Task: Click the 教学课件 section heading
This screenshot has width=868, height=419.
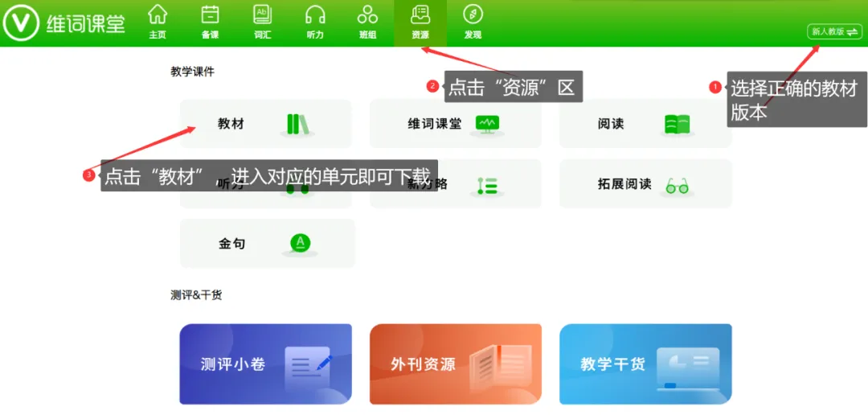Action: click(x=192, y=72)
